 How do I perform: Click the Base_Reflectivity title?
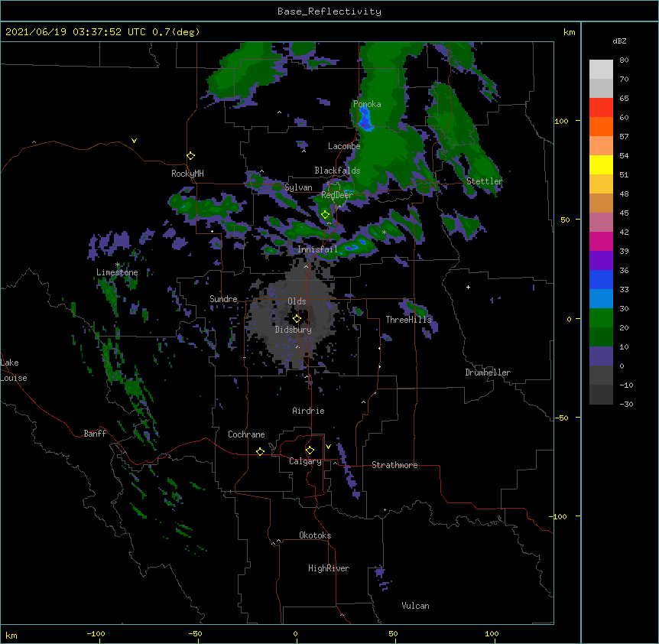329,11
